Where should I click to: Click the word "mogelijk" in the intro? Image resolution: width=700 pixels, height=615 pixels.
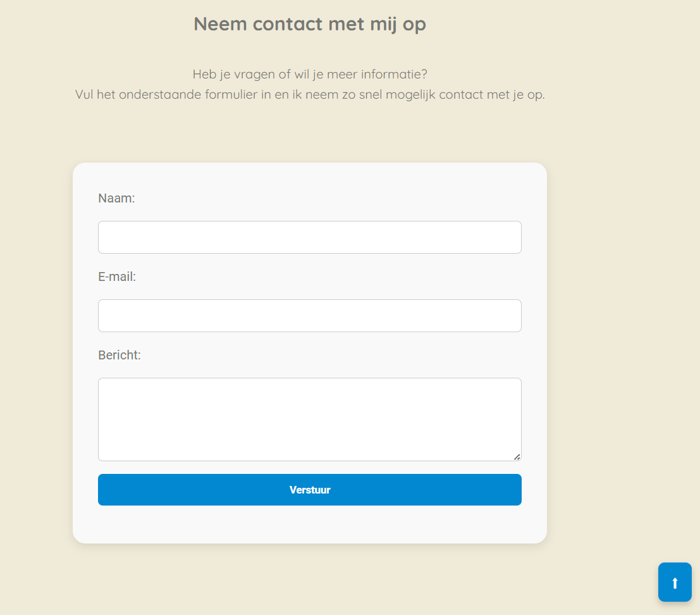[410, 95]
